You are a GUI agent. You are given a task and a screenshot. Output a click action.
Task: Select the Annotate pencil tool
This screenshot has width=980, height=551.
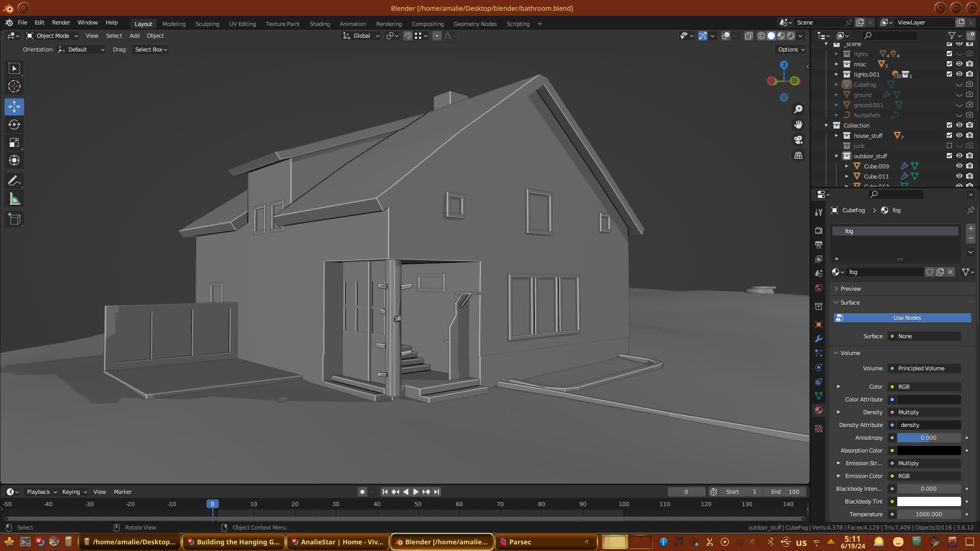tap(14, 181)
